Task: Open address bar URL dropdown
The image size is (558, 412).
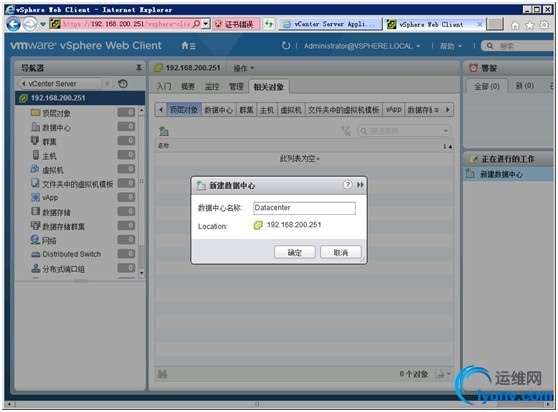Action: [206, 24]
